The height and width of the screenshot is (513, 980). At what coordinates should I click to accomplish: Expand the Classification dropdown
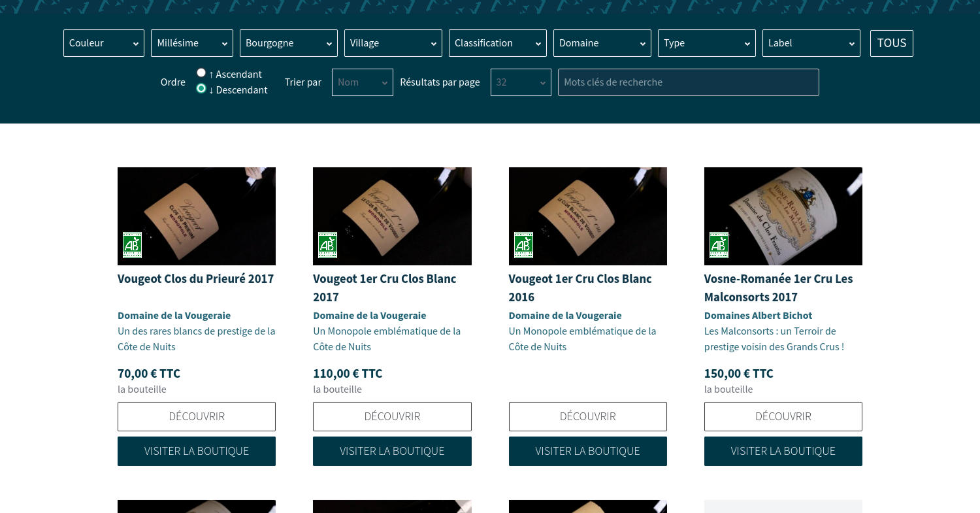(498, 43)
